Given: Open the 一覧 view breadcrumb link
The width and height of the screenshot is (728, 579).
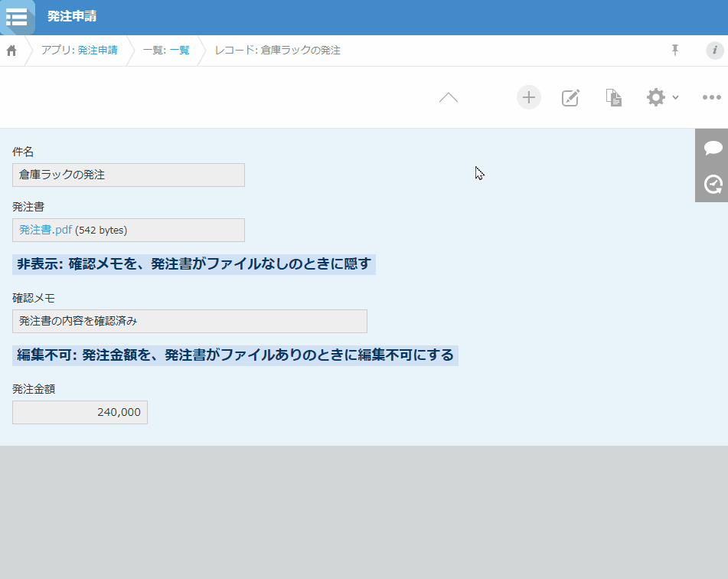Looking at the screenshot, I should (x=180, y=51).
